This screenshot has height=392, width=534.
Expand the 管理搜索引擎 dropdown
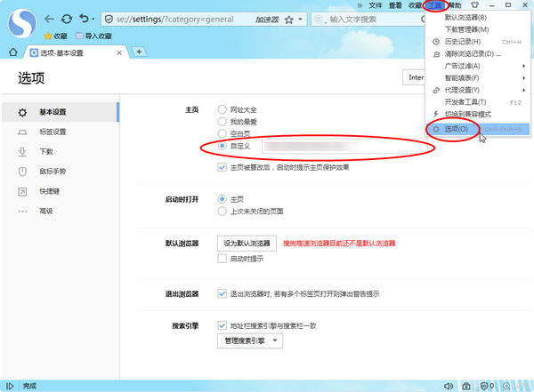[250, 340]
